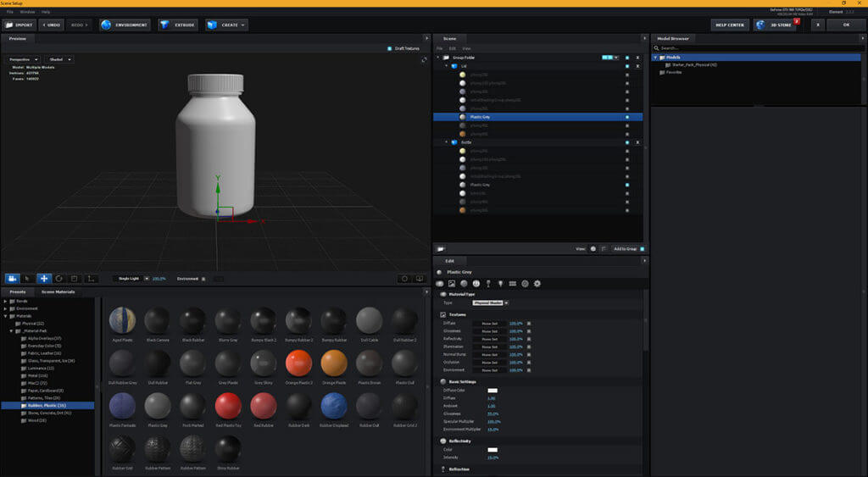This screenshot has height=477, width=868.
Task: Toggle the Draft Textures checkbox
Action: (390, 48)
